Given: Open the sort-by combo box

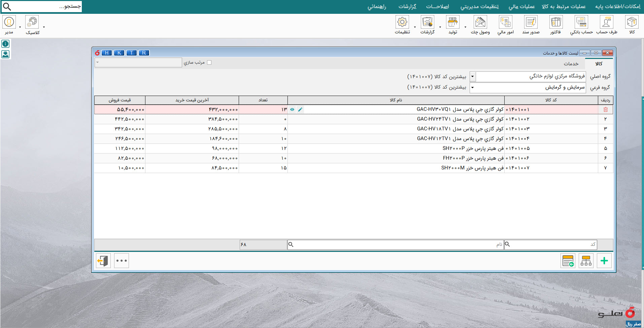Looking at the screenshot, I should pyautogui.click(x=138, y=62).
